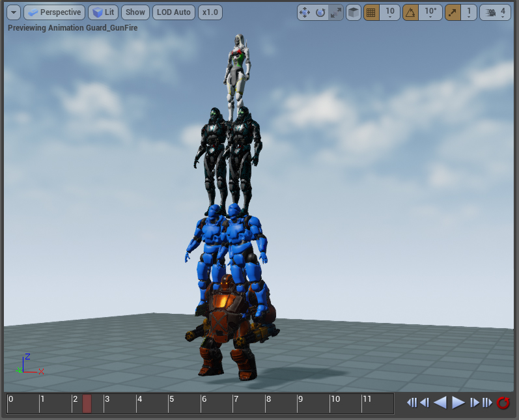Open the viewport options dropdown arrow
The image size is (519, 420).
[x=14, y=12]
